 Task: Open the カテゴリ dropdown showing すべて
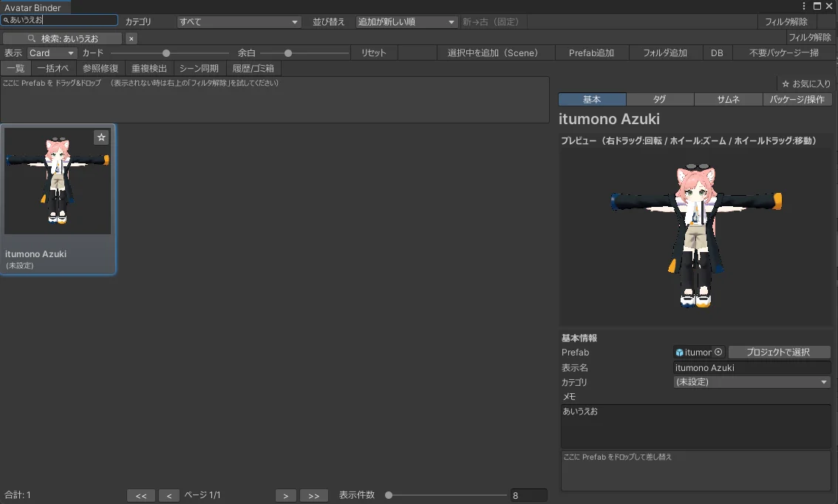pyautogui.click(x=236, y=21)
